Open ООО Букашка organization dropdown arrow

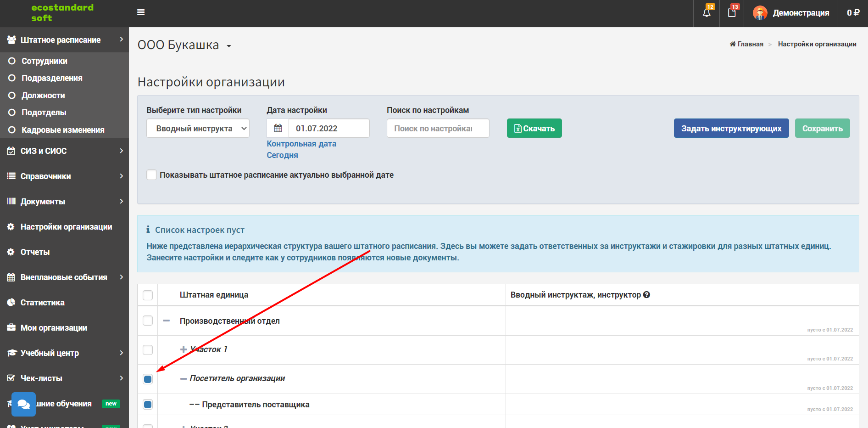tap(228, 46)
